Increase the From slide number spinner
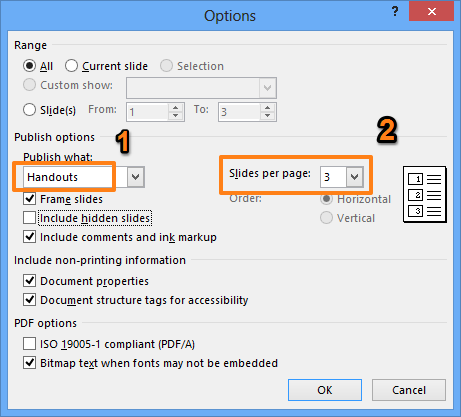461x417 pixels. [176, 108]
